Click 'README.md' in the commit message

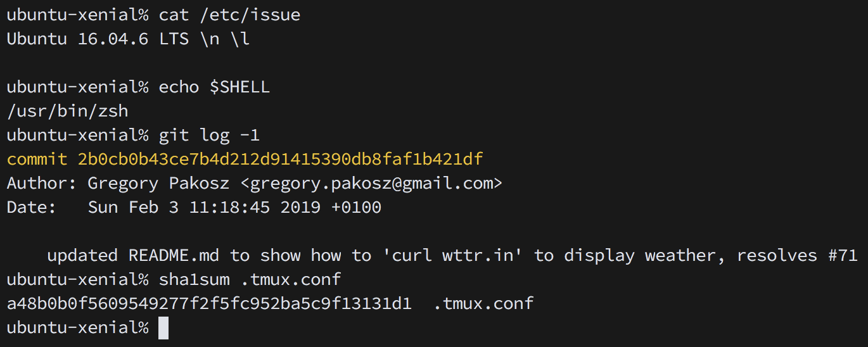[x=174, y=255]
